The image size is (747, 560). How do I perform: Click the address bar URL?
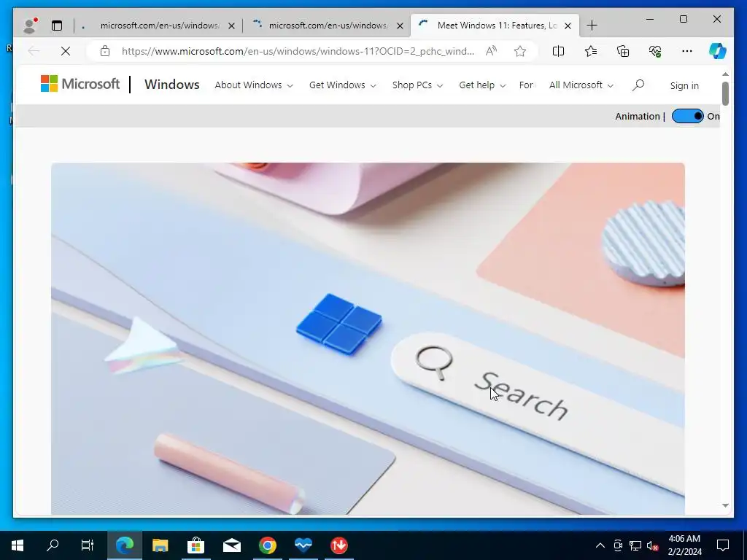pyautogui.click(x=298, y=51)
